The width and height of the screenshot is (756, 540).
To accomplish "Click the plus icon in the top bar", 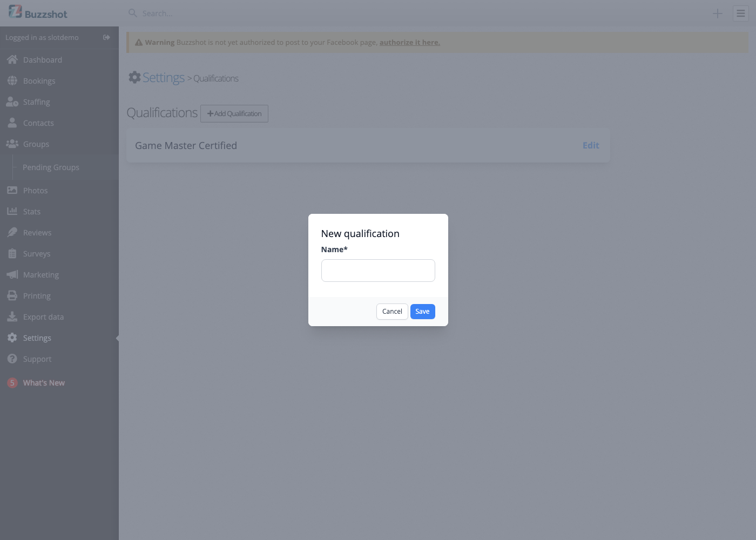I will [718, 13].
